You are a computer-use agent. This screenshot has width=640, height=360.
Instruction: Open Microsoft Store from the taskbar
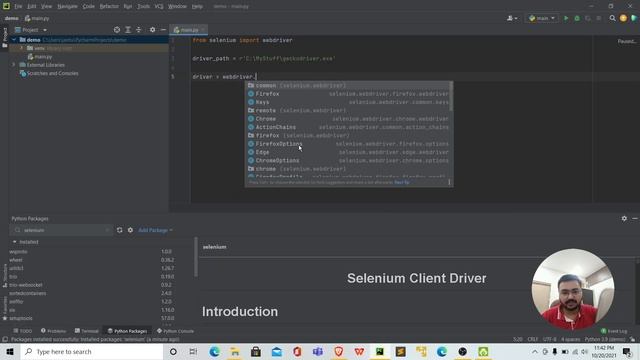(x=256, y=351)
